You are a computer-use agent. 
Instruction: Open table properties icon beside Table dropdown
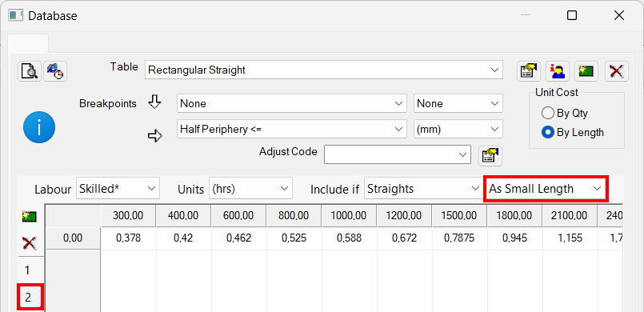coord(529,71)
